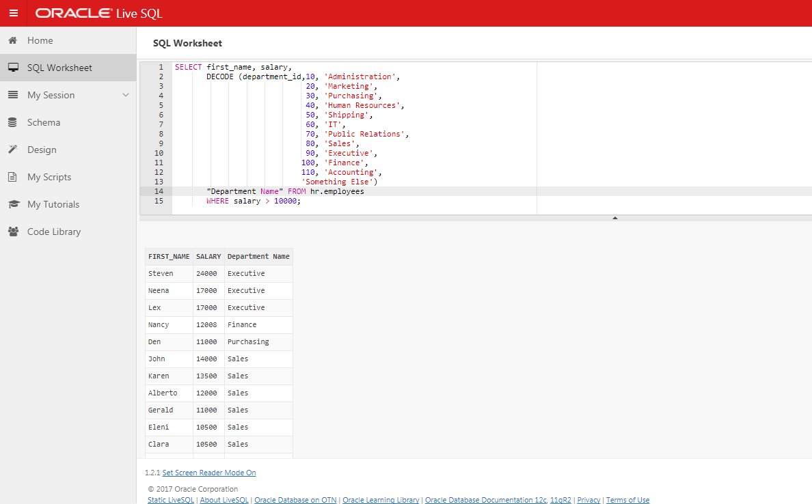The image size is (812, 504).
Task: Click the 14000 salary cell
Action: click(208, 359)
